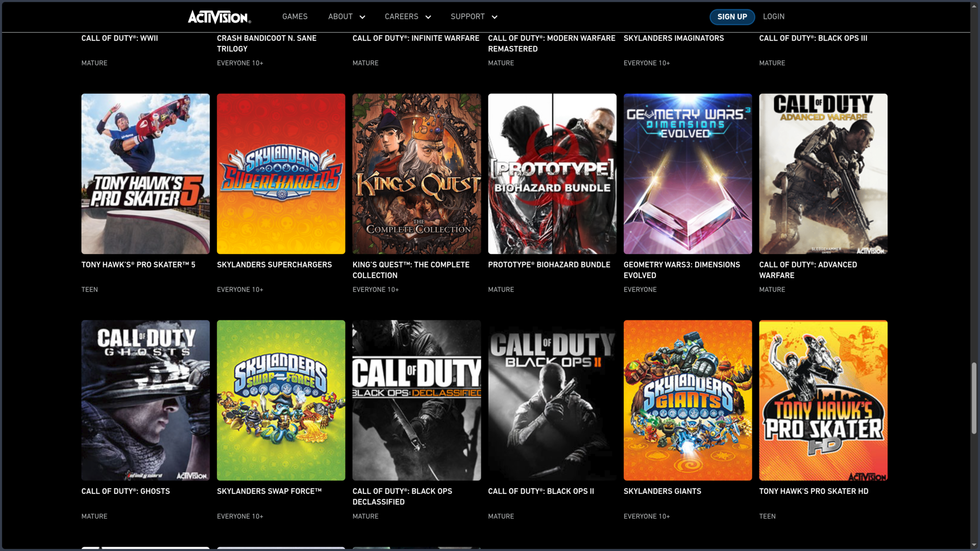Click Geometry Wars3: Dimensions Evolved title
The image size is (980, 551).
pyautogui.click(x=681, y=270)
